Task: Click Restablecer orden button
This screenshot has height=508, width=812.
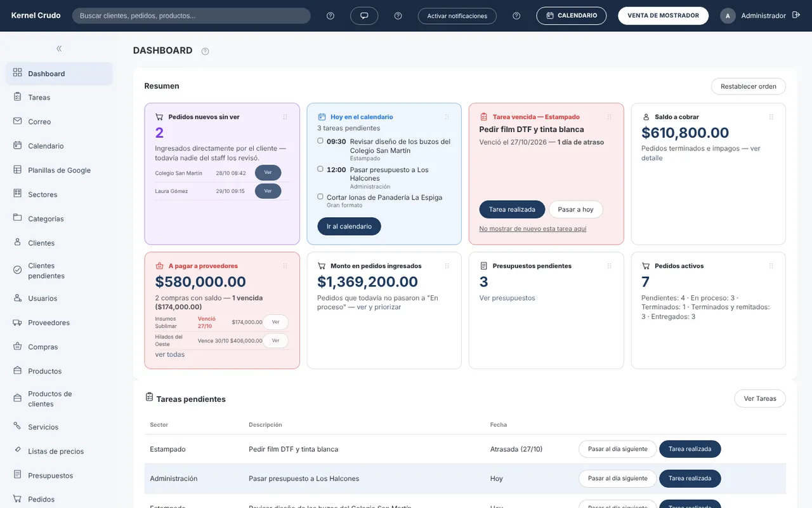Action: (x=749, y=86)
